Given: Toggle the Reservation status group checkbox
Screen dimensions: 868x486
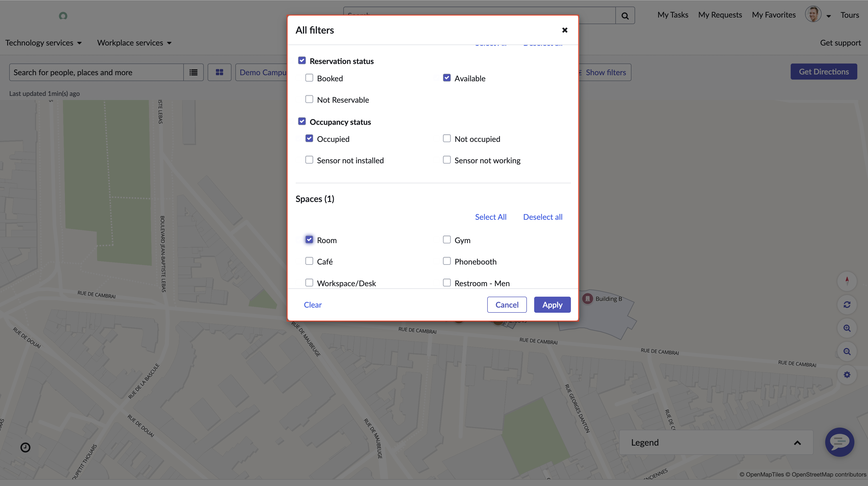Looking at the screenshot, I should point(301,61).
